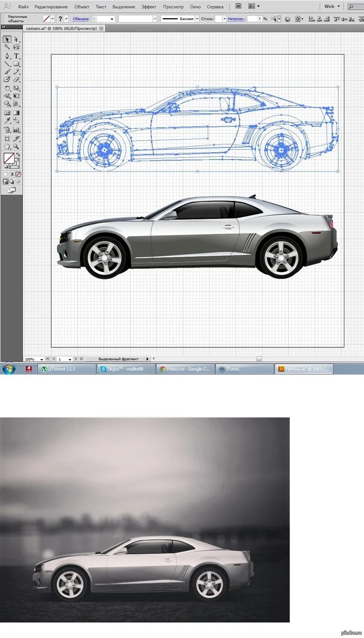
Task: Enable Draw Normal mode
Action: (x=5, y=181)
